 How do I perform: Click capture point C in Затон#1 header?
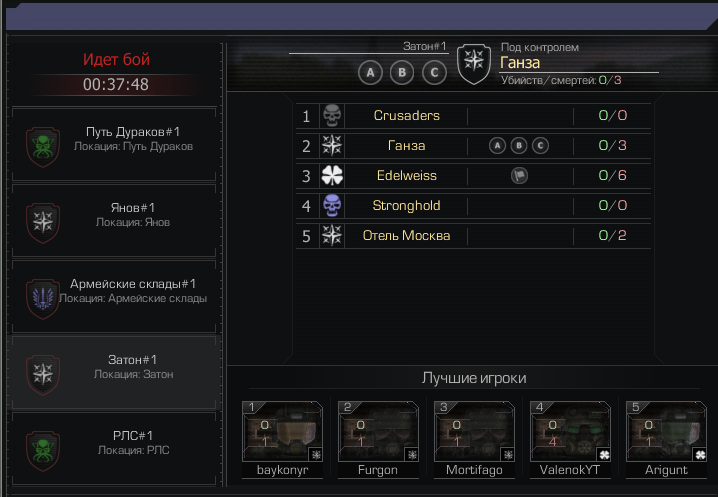434,72
